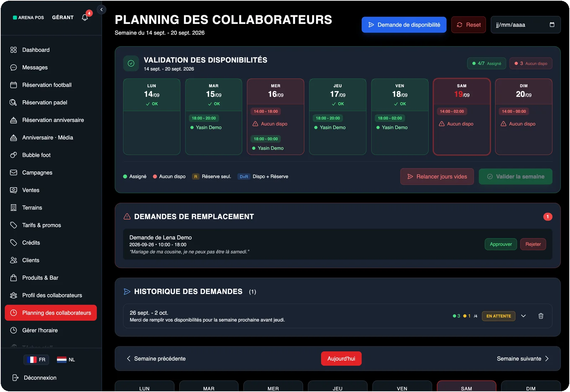
Task: Open Crédits in the sidebar
Action: pos(51,243)
